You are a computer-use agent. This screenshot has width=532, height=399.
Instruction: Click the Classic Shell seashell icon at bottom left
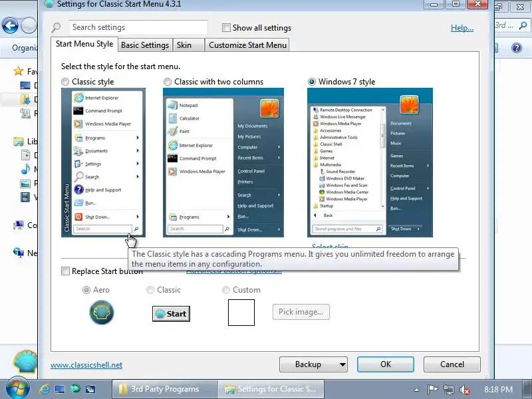(25, 361)
